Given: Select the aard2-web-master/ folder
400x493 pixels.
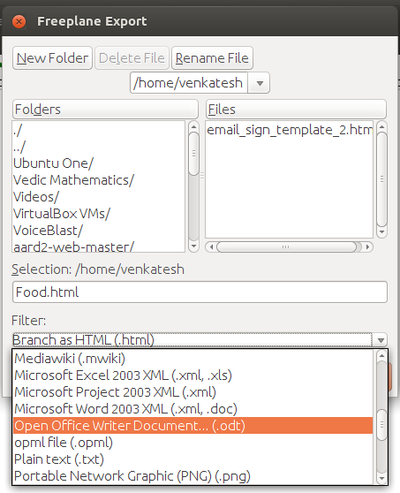Looking at the screenshot, I should pos(98,246).
